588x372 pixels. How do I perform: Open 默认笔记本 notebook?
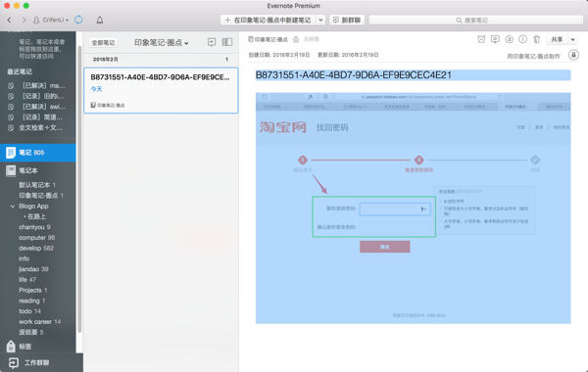[37, 185]
